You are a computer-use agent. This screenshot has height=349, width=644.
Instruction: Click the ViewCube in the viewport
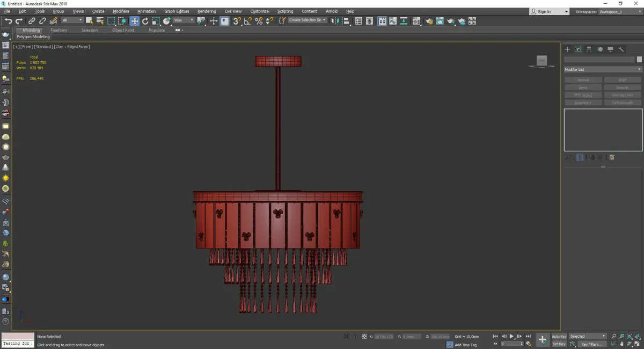pos(541,61)
